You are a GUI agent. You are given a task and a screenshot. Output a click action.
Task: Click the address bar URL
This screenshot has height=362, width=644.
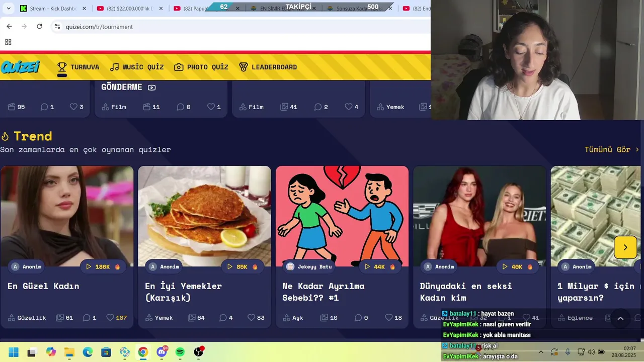click(x=99, y=27)
